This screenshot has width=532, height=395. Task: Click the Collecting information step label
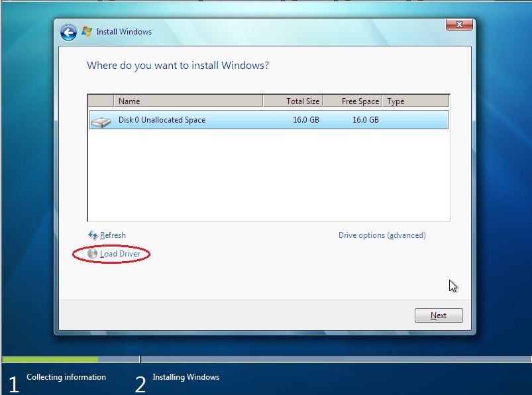point(66,377)
